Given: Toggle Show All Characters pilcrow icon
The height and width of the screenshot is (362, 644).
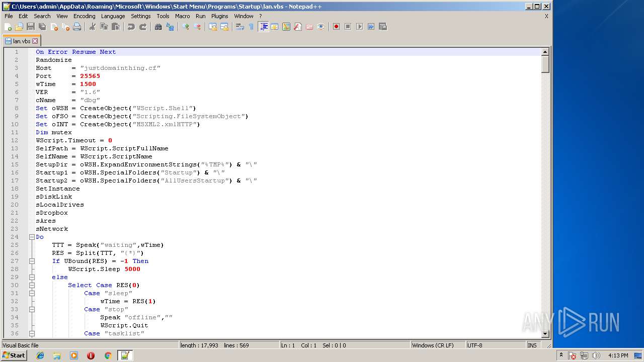Looking at the screenshot, I should 252,27.
